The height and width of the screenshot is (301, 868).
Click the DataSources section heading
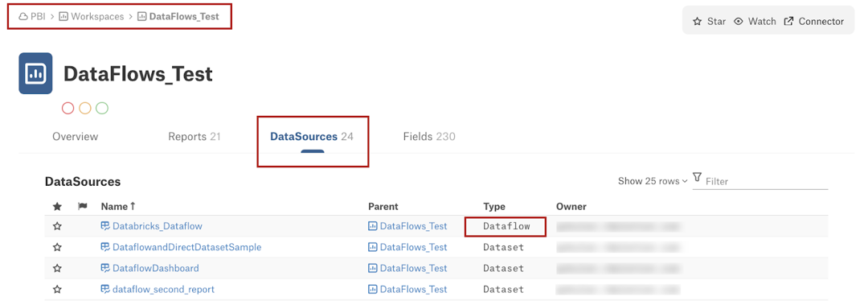(x=83, y=181)
